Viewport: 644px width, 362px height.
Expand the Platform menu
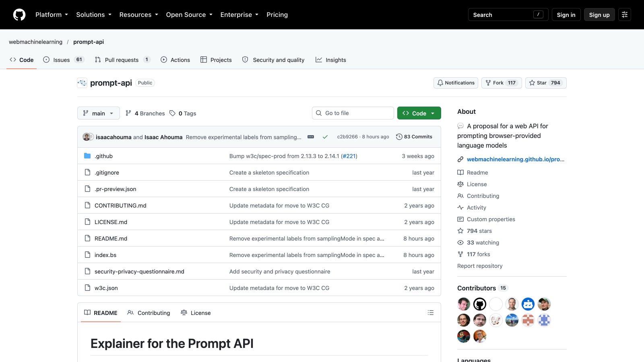coord(52,14)
